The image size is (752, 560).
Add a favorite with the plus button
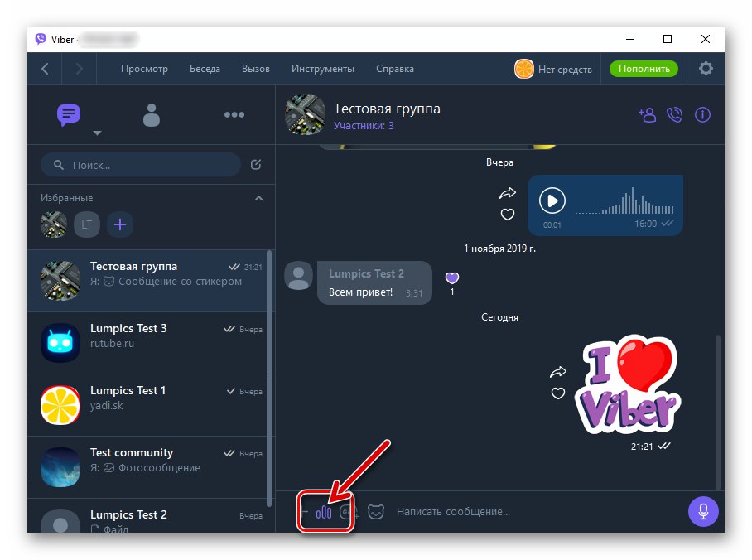(x=120, y=224)
